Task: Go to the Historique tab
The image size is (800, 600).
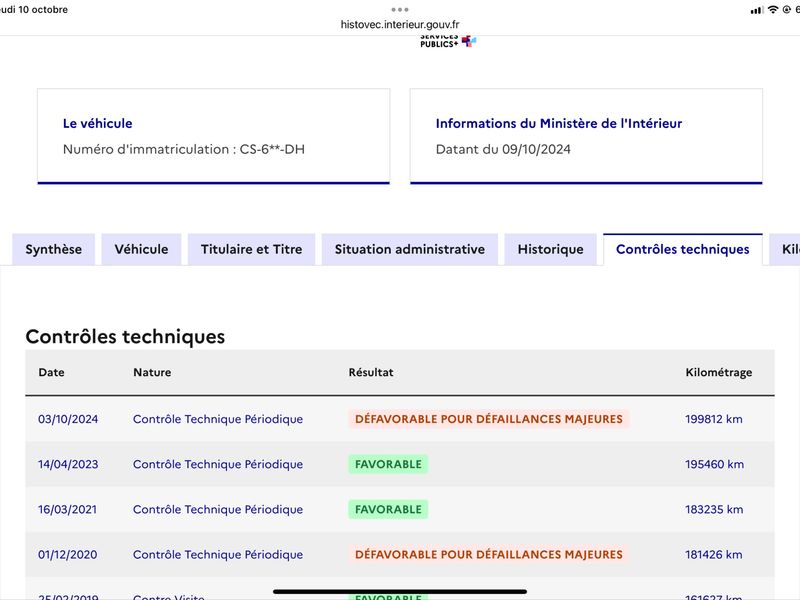Action: [x=551, y=249]
